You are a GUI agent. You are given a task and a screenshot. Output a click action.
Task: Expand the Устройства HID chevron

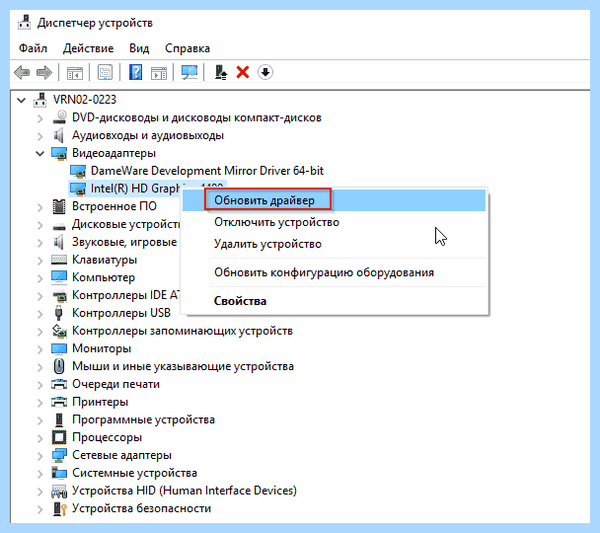coord(40,492)
